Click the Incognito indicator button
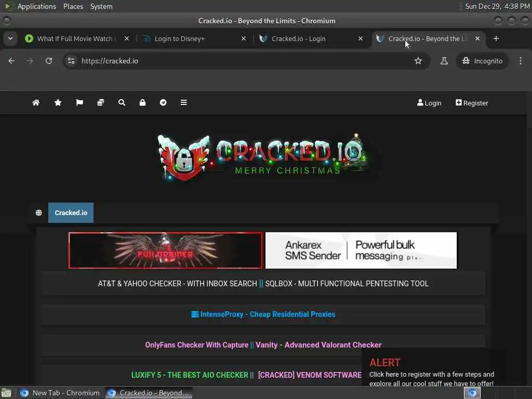The height and width of the screenshot is (399, 532). [482, 61]
